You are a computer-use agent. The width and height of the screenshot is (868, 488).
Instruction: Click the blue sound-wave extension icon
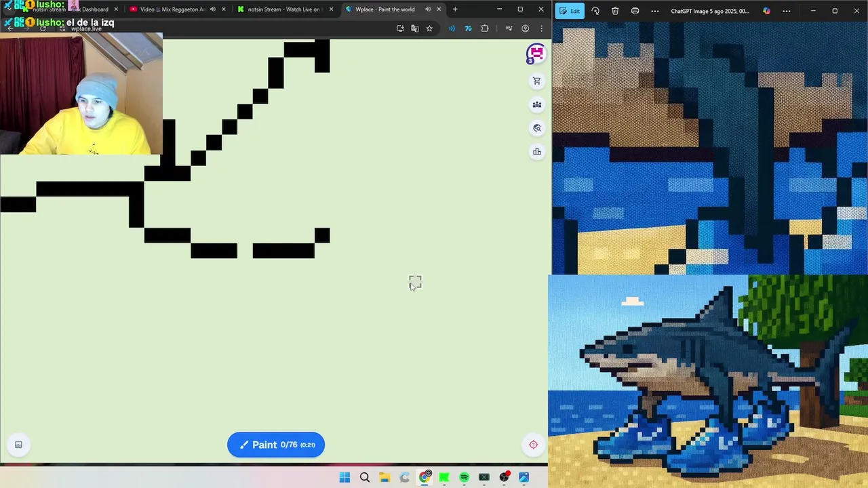pos(452,28)
